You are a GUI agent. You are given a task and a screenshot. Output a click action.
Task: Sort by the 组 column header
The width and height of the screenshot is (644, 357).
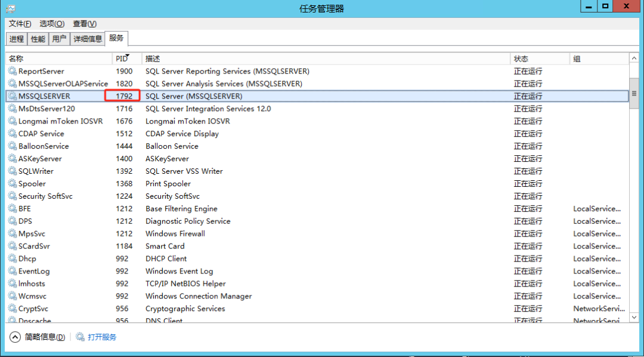599,59
